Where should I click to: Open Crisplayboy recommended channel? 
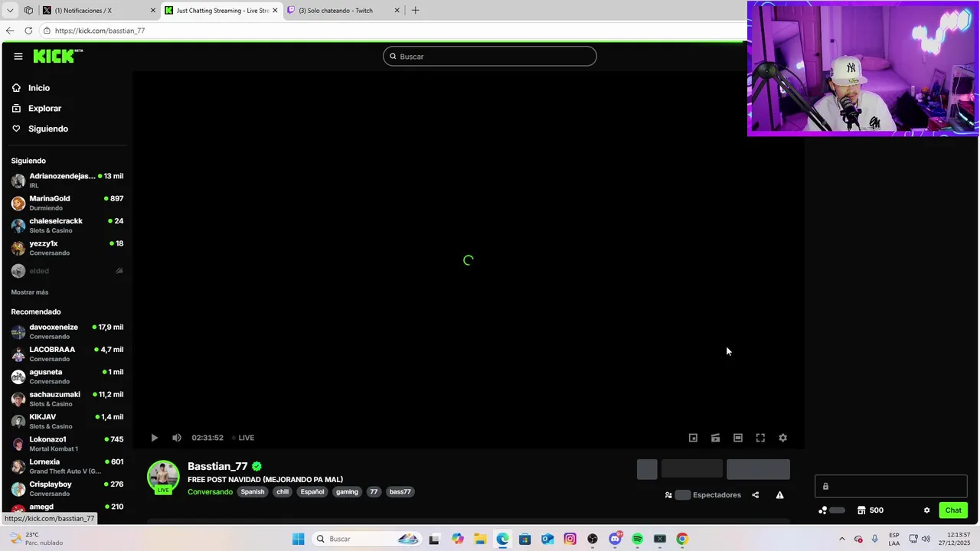(x=67, y=488)
